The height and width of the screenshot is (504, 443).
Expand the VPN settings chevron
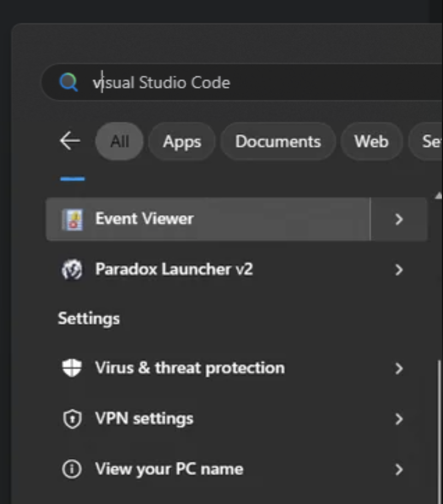pos(399,419)
